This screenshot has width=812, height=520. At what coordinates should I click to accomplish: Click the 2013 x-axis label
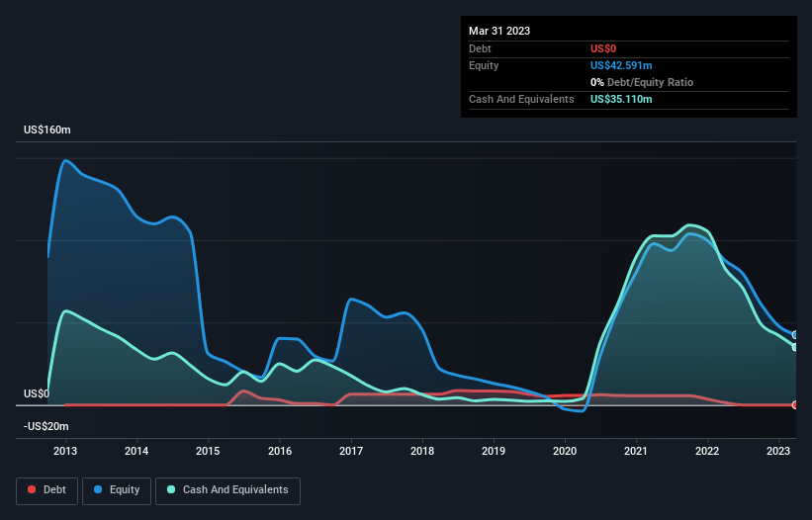pos(65,451)
